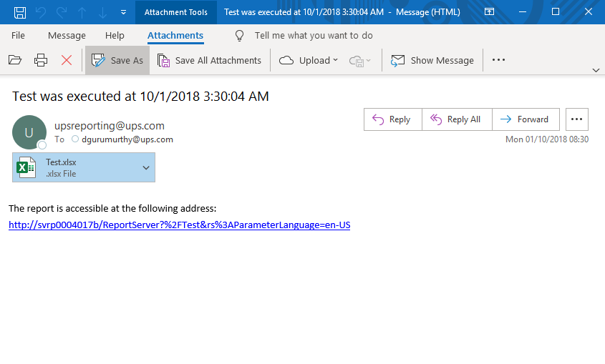
Task: Open the File menu
Action: coord(18,36)
